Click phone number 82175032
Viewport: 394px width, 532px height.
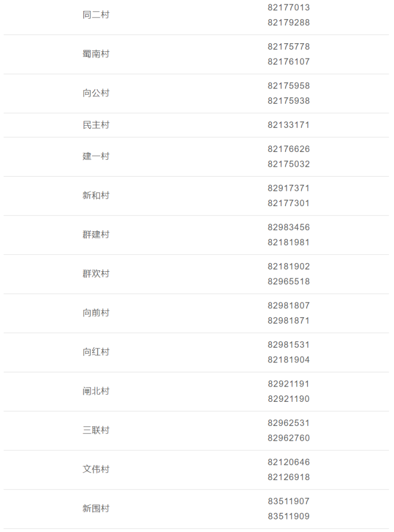288,164
